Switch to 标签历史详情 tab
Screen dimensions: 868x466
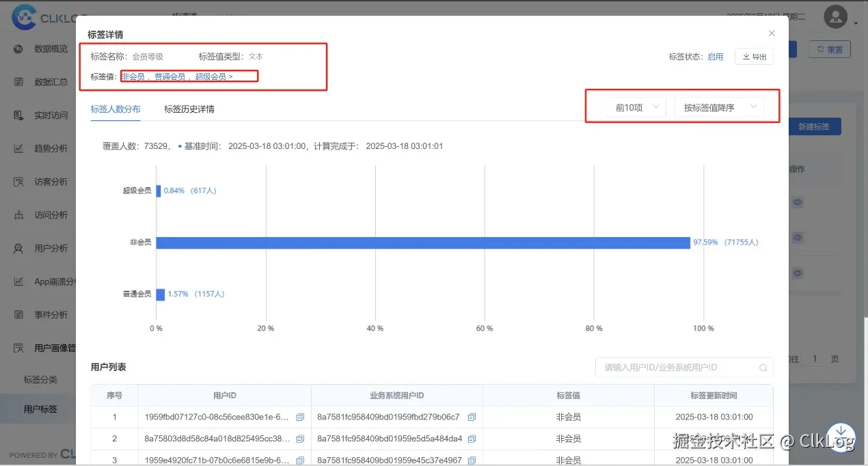click(x=189, y=109)
